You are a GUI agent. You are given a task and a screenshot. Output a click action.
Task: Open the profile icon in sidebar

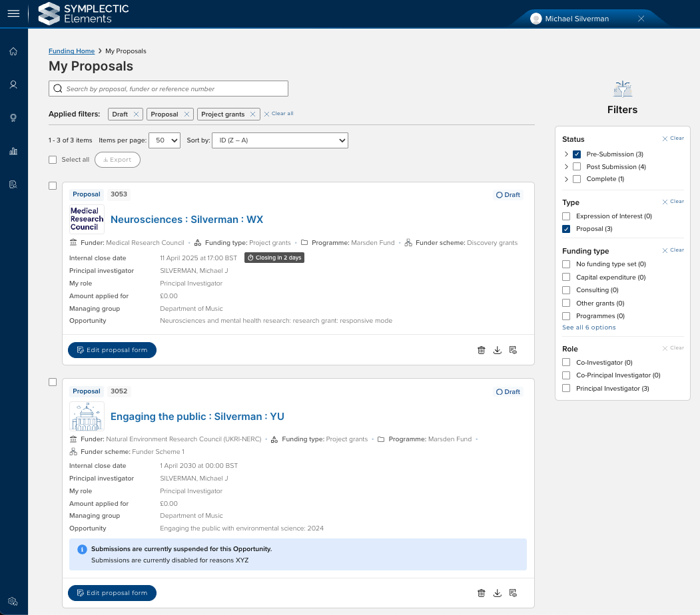tap(13, 85)
